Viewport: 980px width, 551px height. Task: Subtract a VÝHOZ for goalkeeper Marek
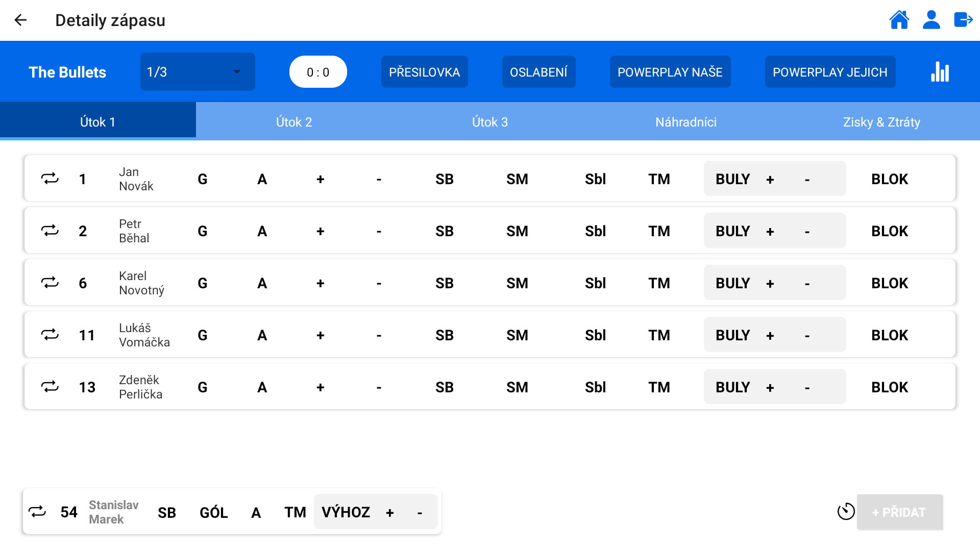tap(420, 513)
